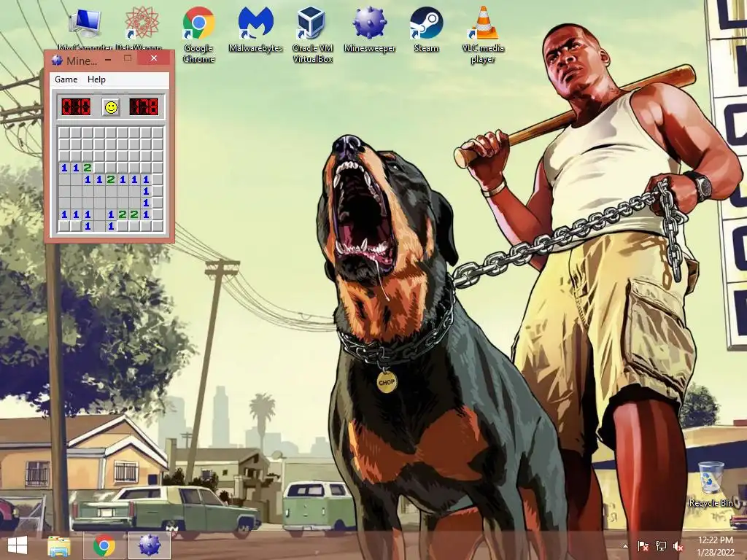Minimize the Minesweeper window
The height and width of the screenshot is (560, 747).
coord(108,59)
